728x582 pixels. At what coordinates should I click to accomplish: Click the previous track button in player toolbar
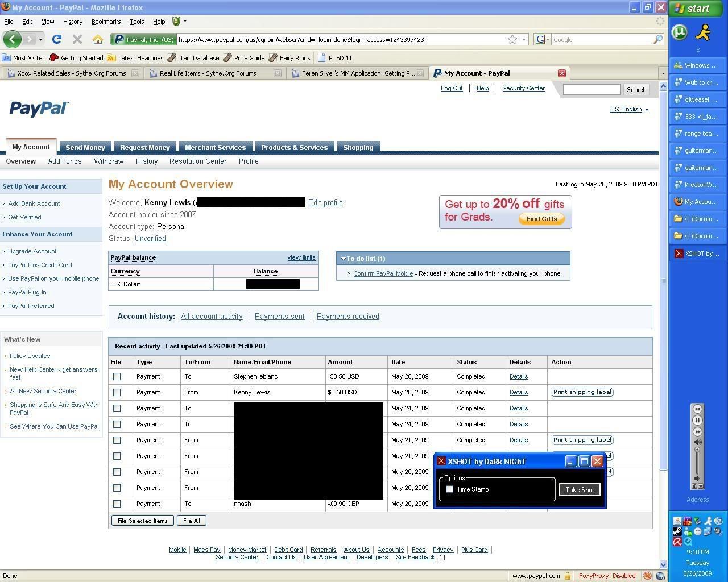tap(697, 409)
